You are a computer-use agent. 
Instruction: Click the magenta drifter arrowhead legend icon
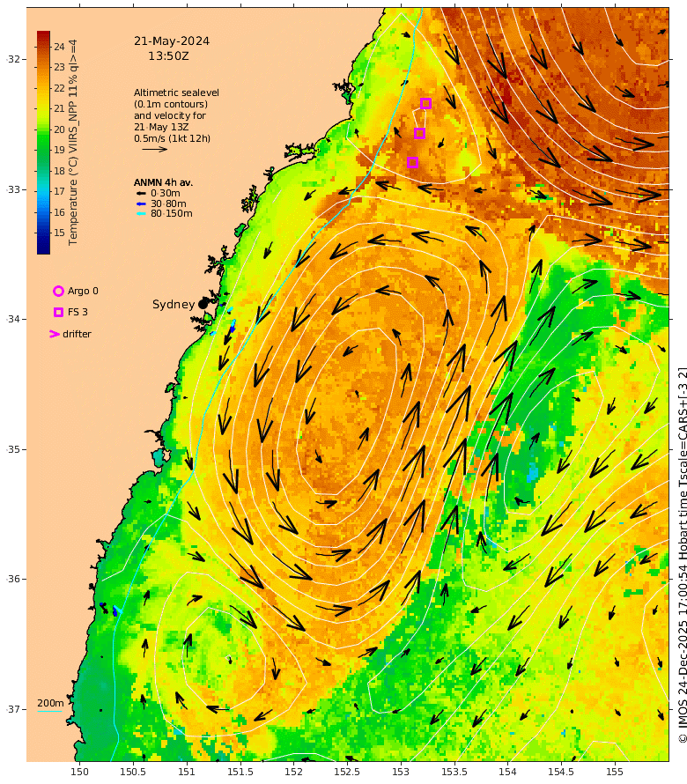coord(55,334)
